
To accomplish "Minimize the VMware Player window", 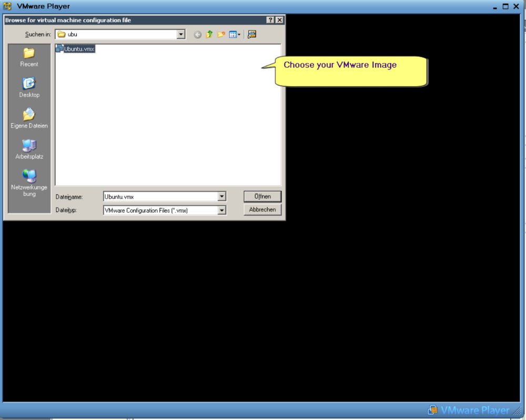I will coord(495,7).
